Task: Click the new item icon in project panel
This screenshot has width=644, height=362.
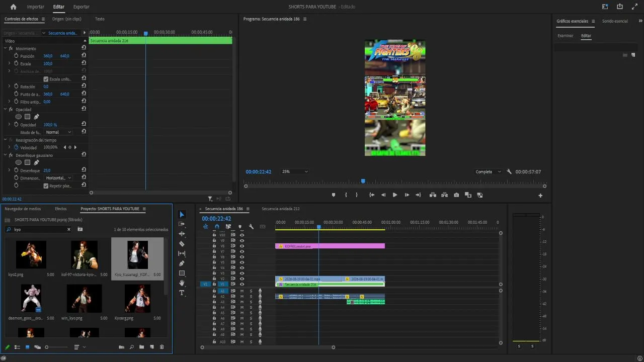Action: point(152,347)
